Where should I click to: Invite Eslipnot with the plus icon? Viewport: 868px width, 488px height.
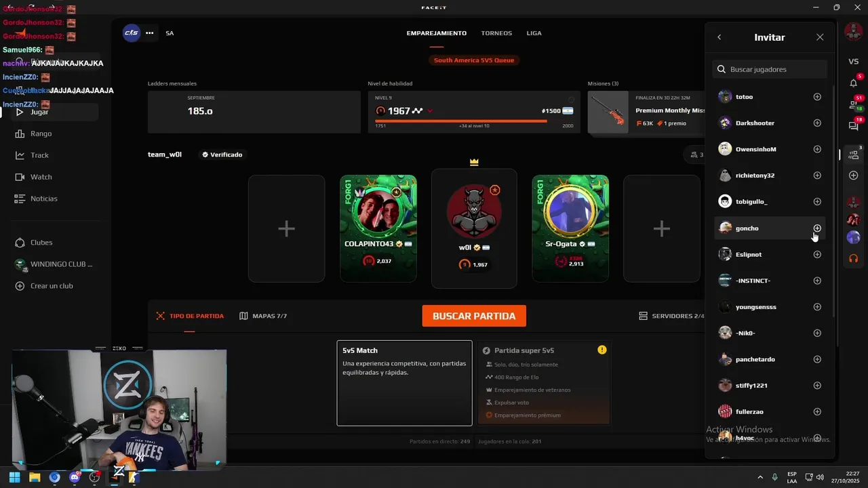(x=817, y=255)
